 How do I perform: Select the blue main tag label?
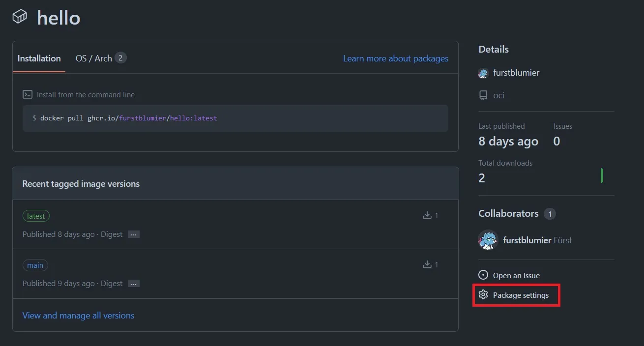(35, 265)
